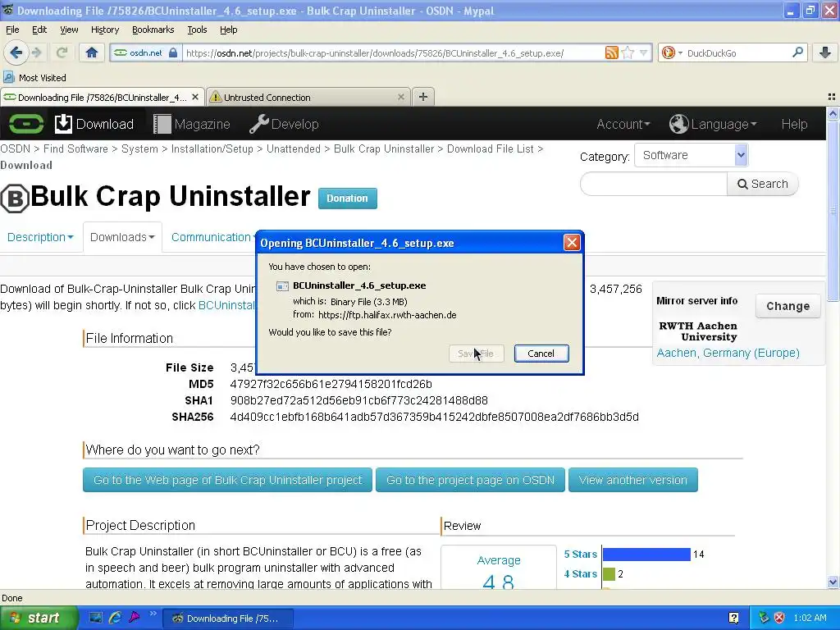Click the RSS feed icon in address bar
The image size is (840, 630).
pos(611,52)
